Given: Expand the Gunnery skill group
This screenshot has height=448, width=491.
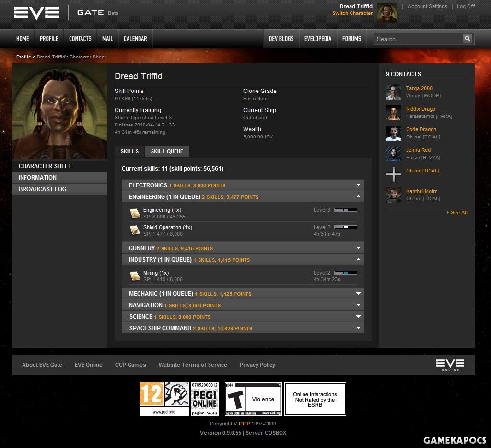Looking at the screenshot, I should [243, 248].
